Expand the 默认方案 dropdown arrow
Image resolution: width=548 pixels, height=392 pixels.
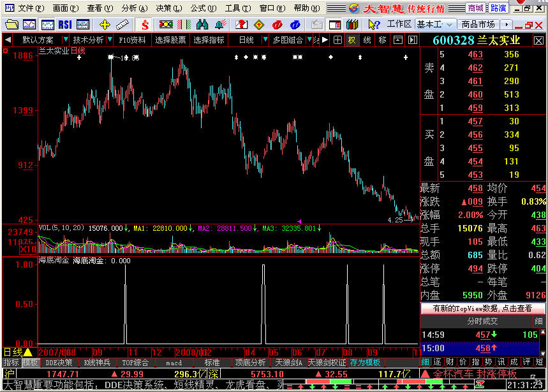point(65,40)
